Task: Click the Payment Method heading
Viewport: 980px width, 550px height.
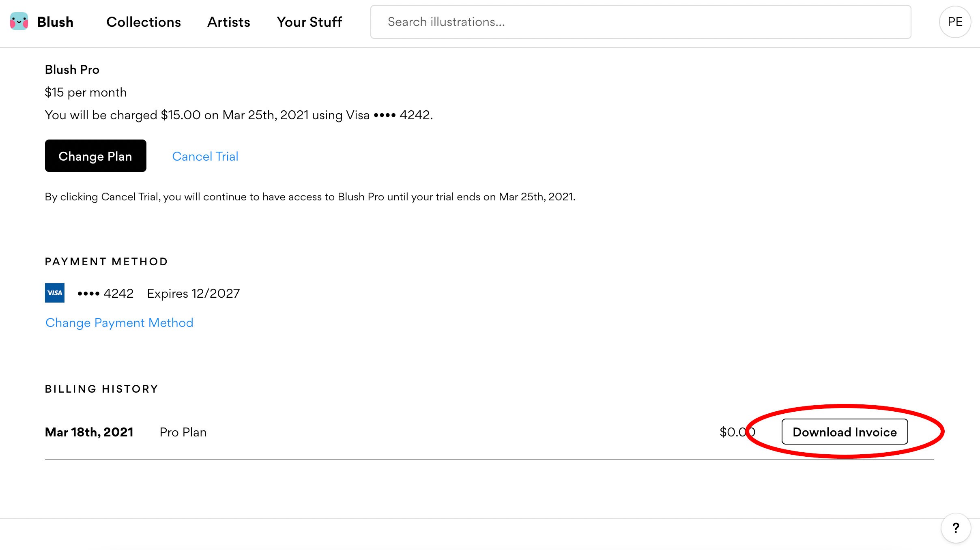Action: click(x=106, y=262)
